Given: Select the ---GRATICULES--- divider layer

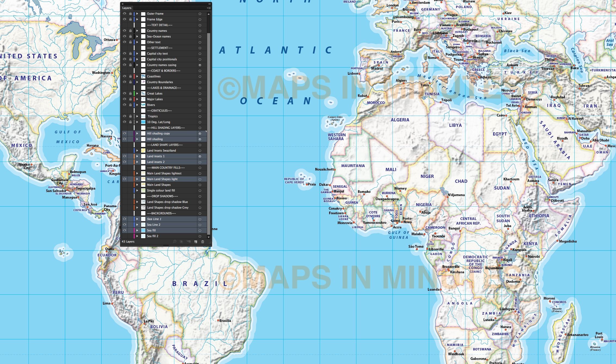Looking at the screenshot, I should click(159, 111).
